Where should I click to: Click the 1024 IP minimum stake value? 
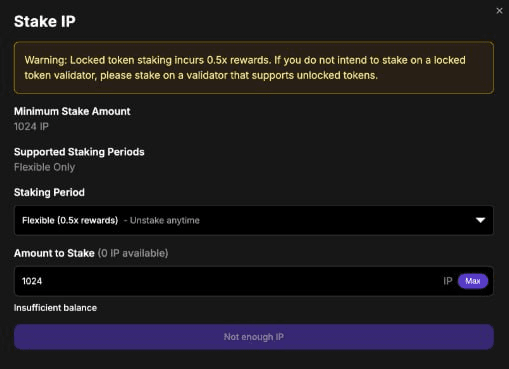pos(31,126)
